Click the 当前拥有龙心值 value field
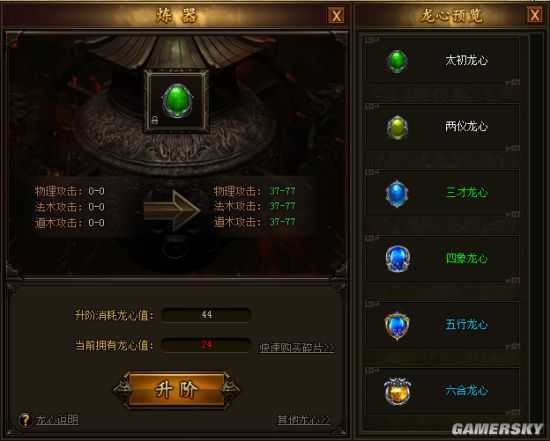 click(x=206, y=345)
